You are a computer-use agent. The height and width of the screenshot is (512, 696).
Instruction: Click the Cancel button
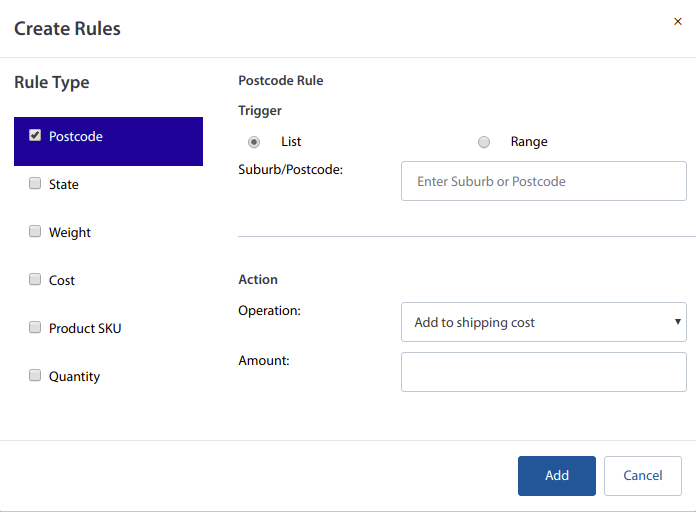642,476
